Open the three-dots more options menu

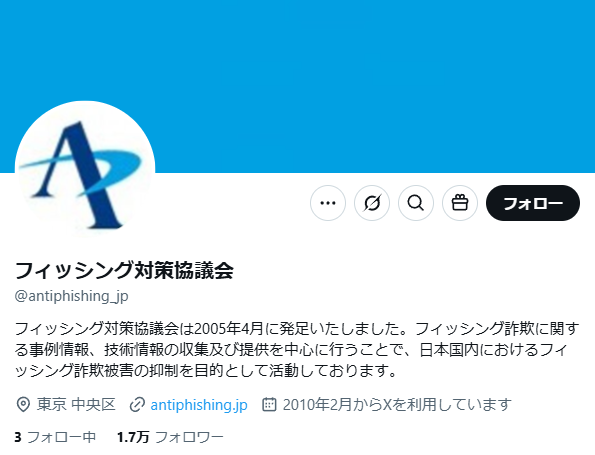[x=328, y=203]
